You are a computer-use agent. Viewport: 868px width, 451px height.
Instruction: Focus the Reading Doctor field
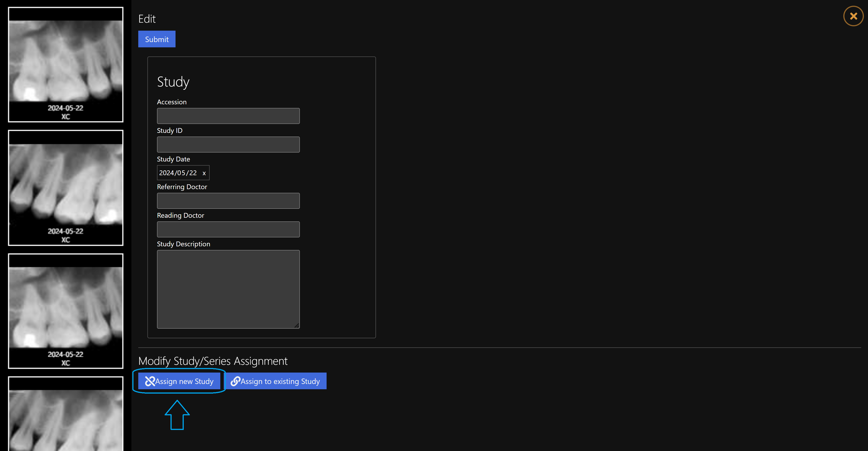[228, 230]
